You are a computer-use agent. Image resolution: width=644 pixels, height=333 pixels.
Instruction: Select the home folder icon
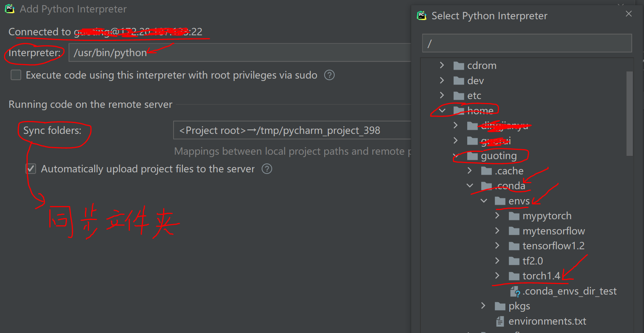pos(458,111)
